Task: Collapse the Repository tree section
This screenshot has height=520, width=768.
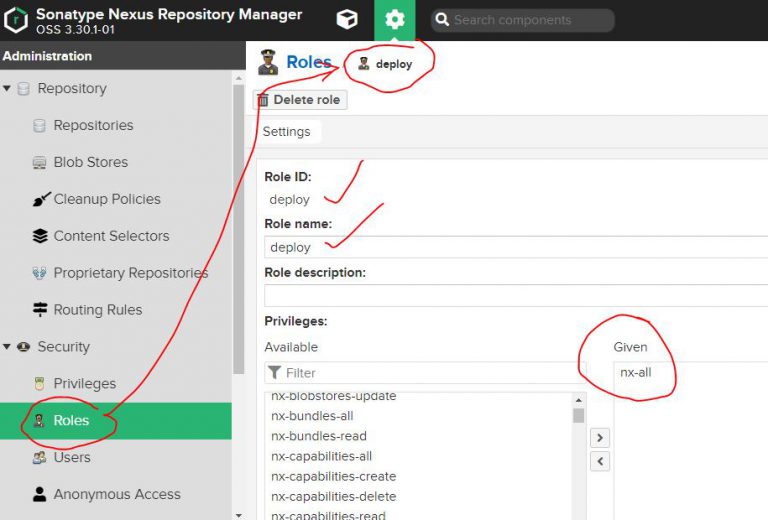Action: (x=6, y=89)
